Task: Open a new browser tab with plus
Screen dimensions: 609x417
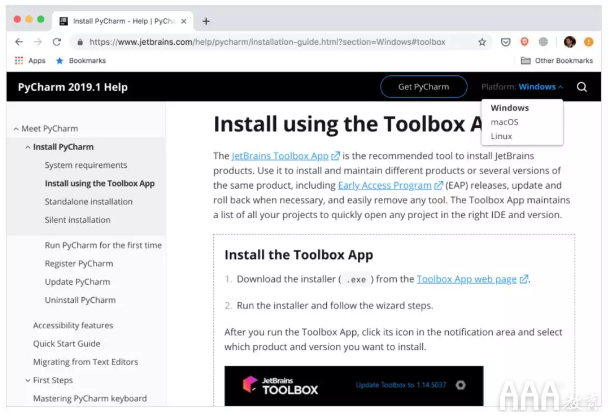Action: (x=206, y=20)
